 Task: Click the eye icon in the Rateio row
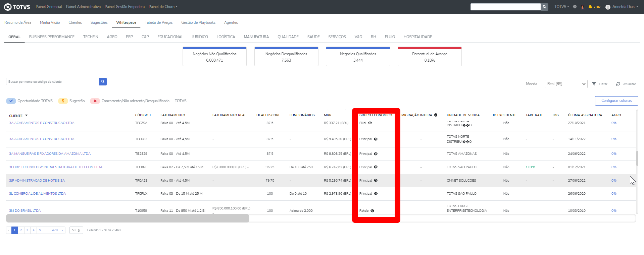point(373,211)
